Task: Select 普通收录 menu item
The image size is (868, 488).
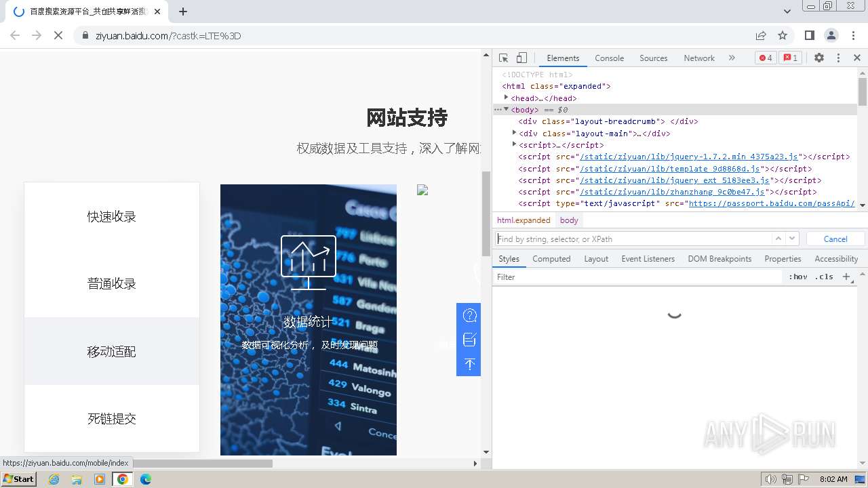Action: [x=112, y=284]
